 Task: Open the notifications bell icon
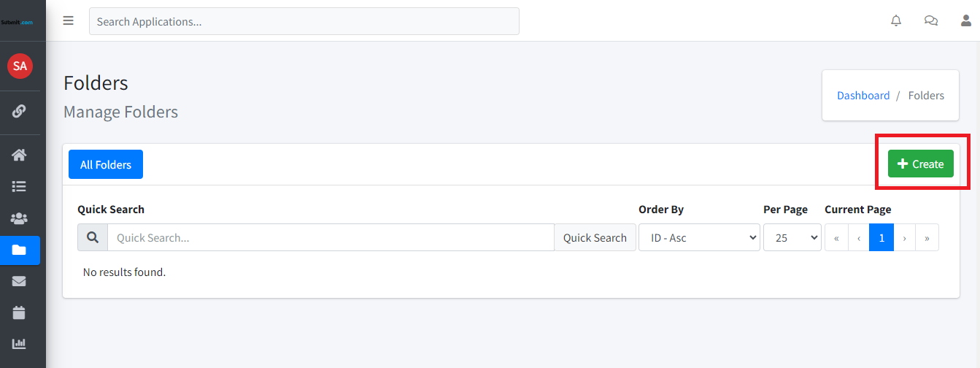pos(896,21)
